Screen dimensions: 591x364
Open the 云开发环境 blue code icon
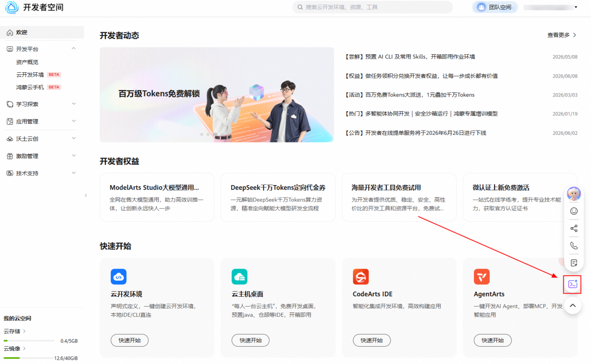coord(119,277)
